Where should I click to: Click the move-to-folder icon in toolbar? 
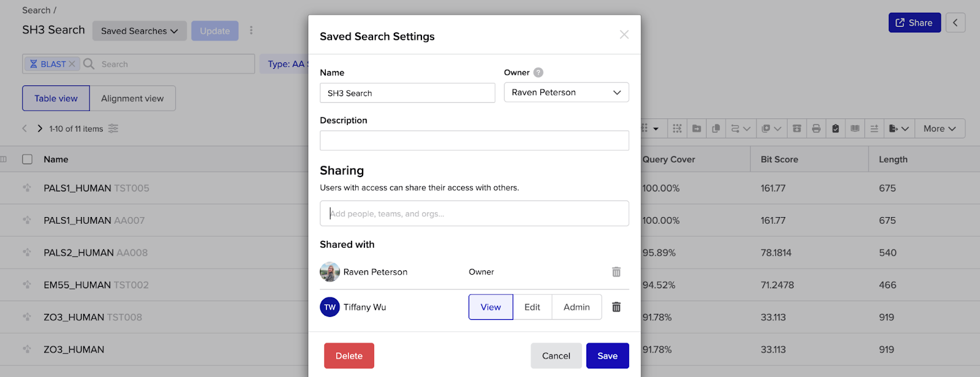pos(696,129)
